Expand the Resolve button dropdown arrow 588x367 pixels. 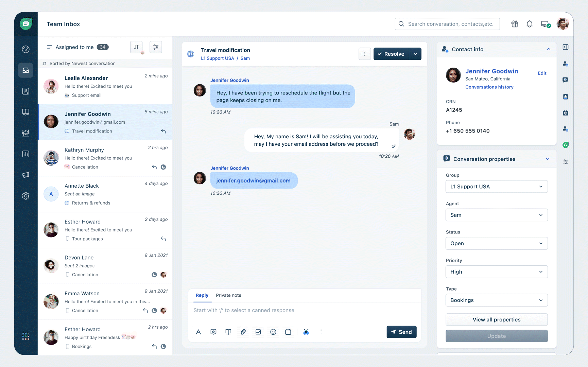tap(415, 54)
